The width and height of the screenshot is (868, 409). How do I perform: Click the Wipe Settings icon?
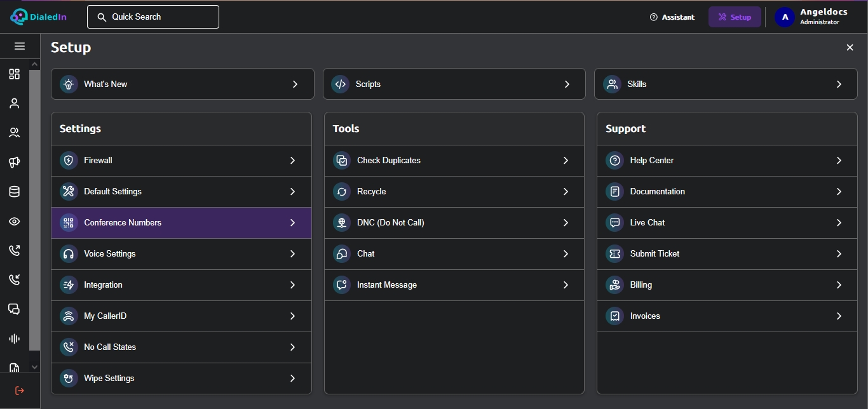pyautogui.click(x=69, y=379)
